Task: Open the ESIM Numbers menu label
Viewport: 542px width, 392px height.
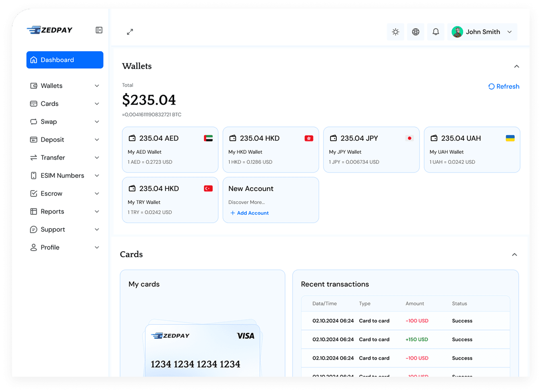Action: pos(62,175)
